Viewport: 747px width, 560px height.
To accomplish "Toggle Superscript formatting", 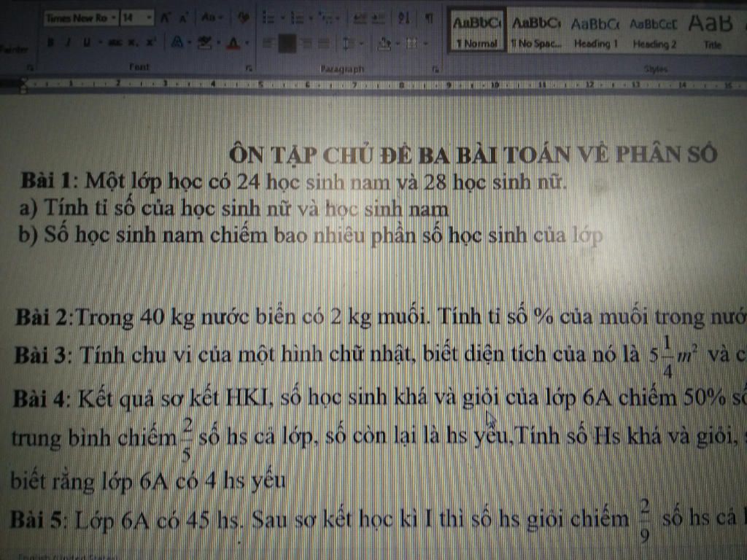I will click(x=151, y=42).
